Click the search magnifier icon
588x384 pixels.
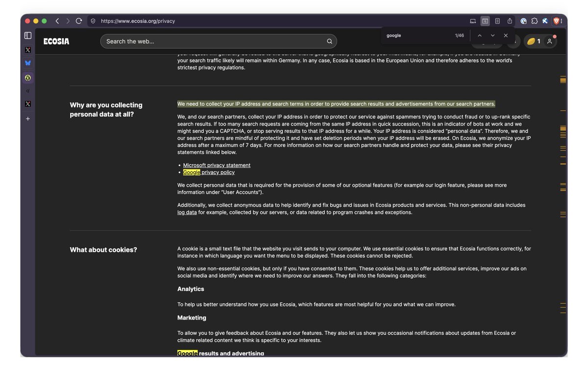tap(329, 41)
